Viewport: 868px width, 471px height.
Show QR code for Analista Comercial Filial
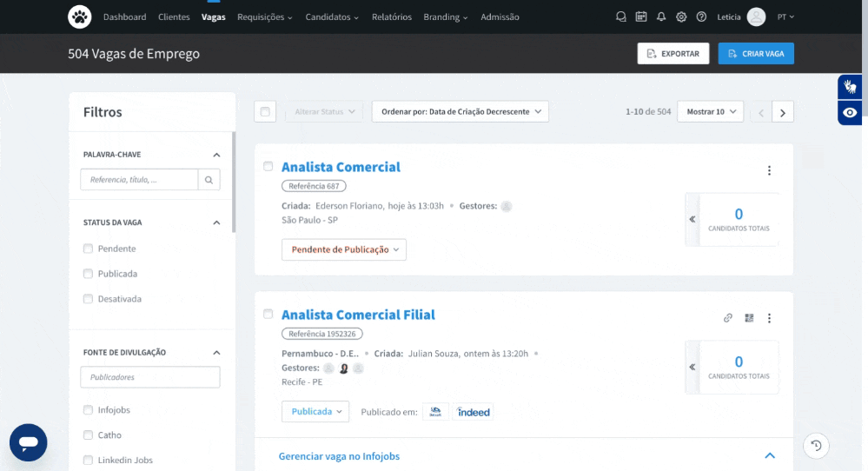click(749, 318)
